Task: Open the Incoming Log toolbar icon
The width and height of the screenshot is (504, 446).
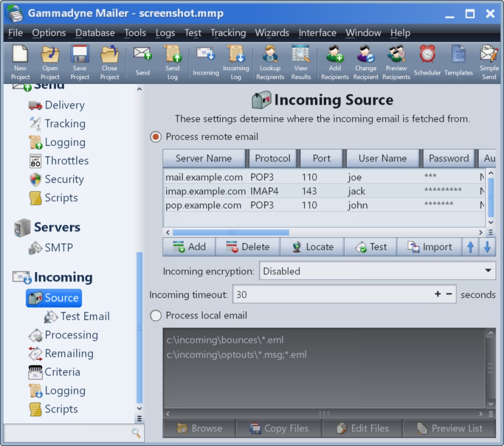Action: [236, 62]
